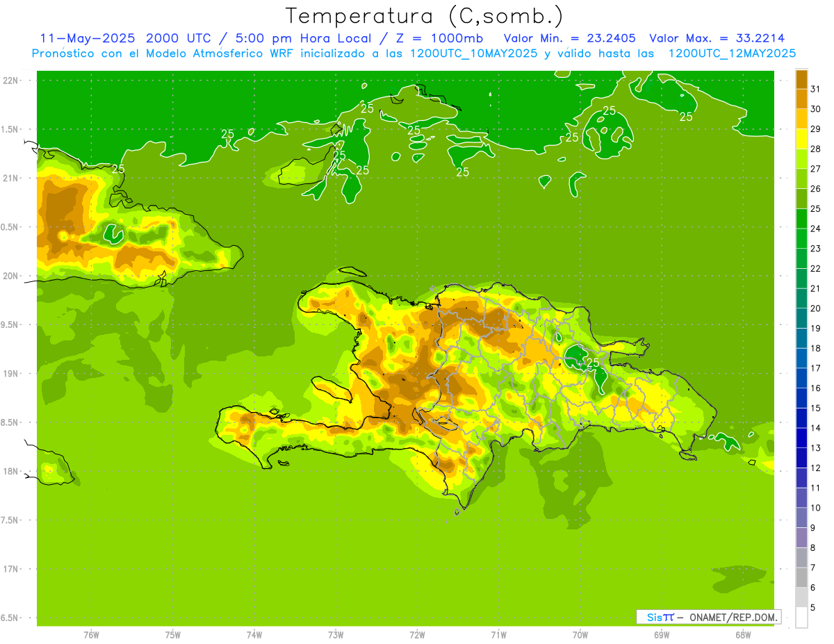Click the 20N latitude label
The height and width of the screenshot is (644, 834).
click(12, 276)
